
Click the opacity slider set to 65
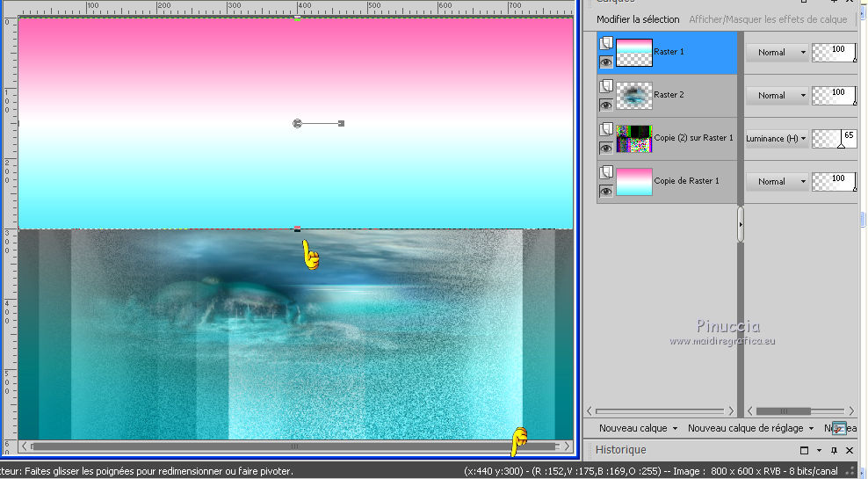835,139
